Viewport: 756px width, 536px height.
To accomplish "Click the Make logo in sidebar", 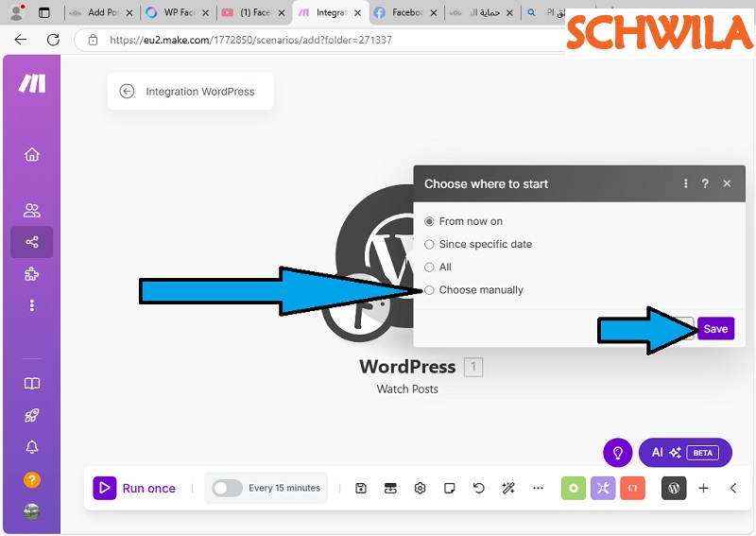I will tap(32, 83).
